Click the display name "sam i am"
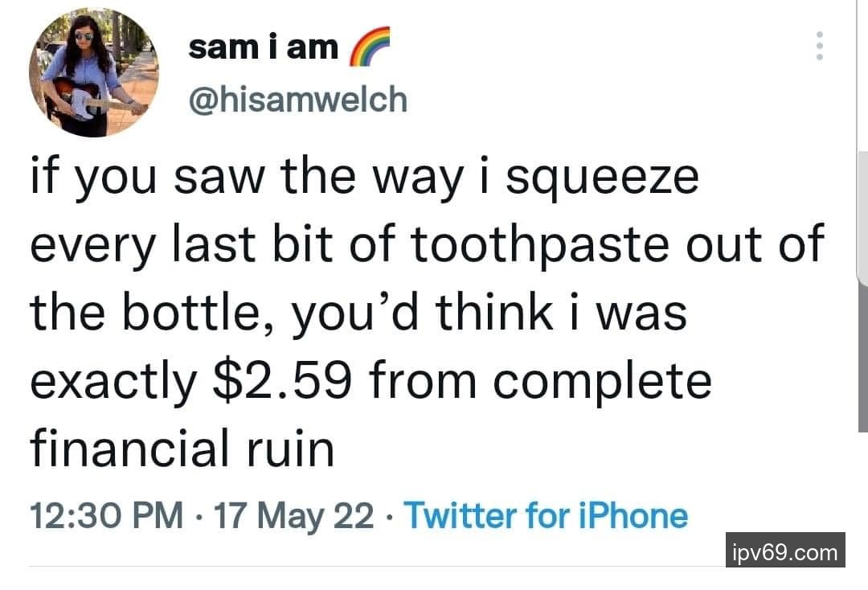The image size is (868, 590). click(263, 47)
